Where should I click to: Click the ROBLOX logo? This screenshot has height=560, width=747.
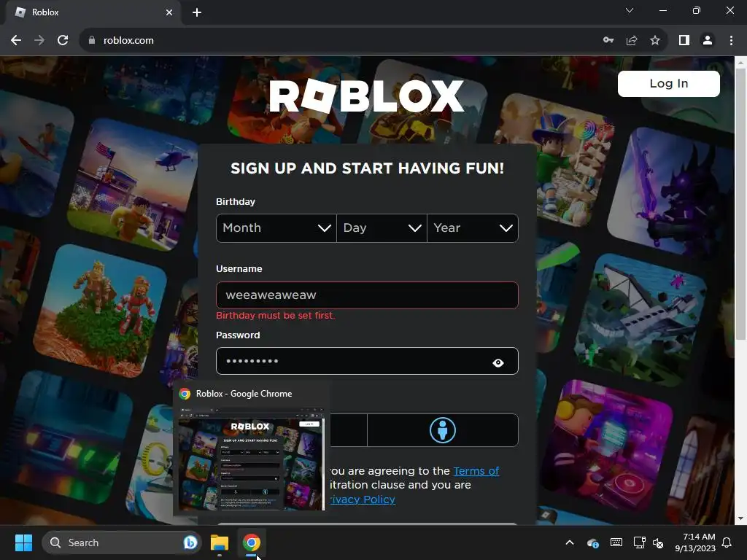pos(366,96)
